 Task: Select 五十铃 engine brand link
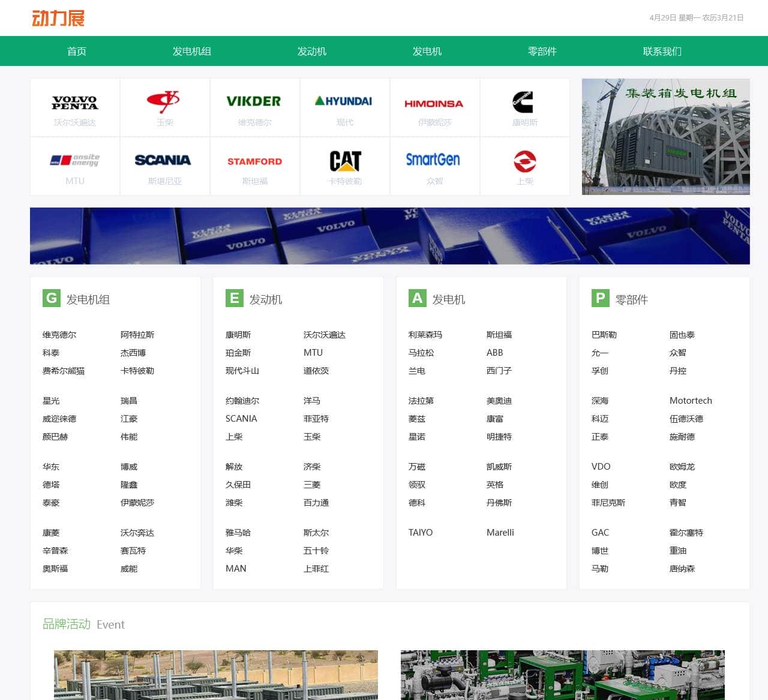tap(316, 551)
